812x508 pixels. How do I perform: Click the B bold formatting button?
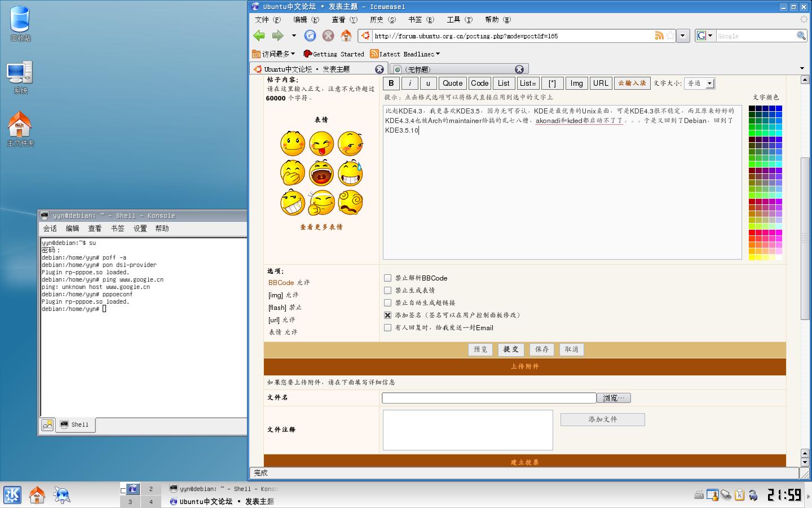tap(391, 83)
